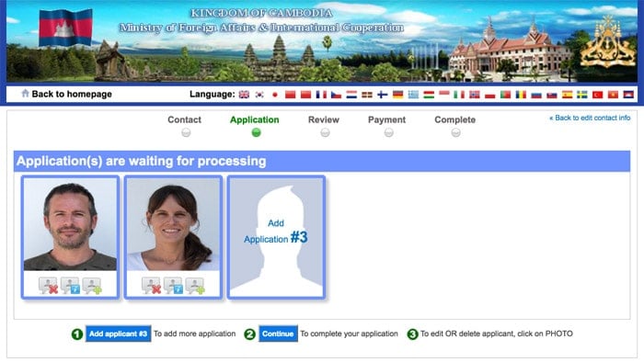Click the green plus icon under the man's photo

pos(92,286)
